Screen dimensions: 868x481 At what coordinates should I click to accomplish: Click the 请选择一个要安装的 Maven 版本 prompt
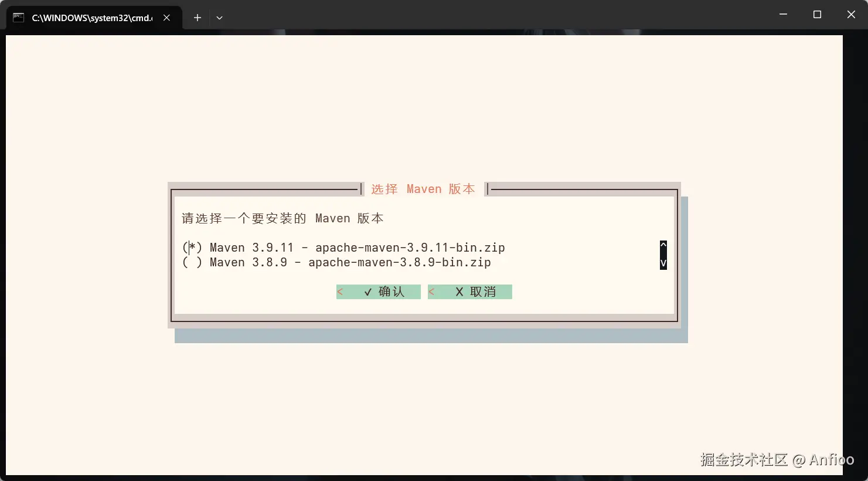[x=282, y=218]
